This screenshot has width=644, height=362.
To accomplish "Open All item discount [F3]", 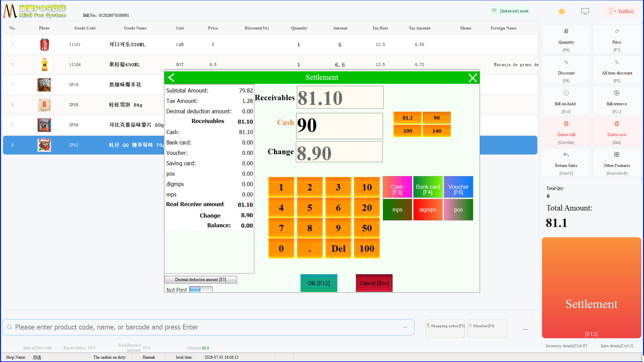I will tap(616, 70).
